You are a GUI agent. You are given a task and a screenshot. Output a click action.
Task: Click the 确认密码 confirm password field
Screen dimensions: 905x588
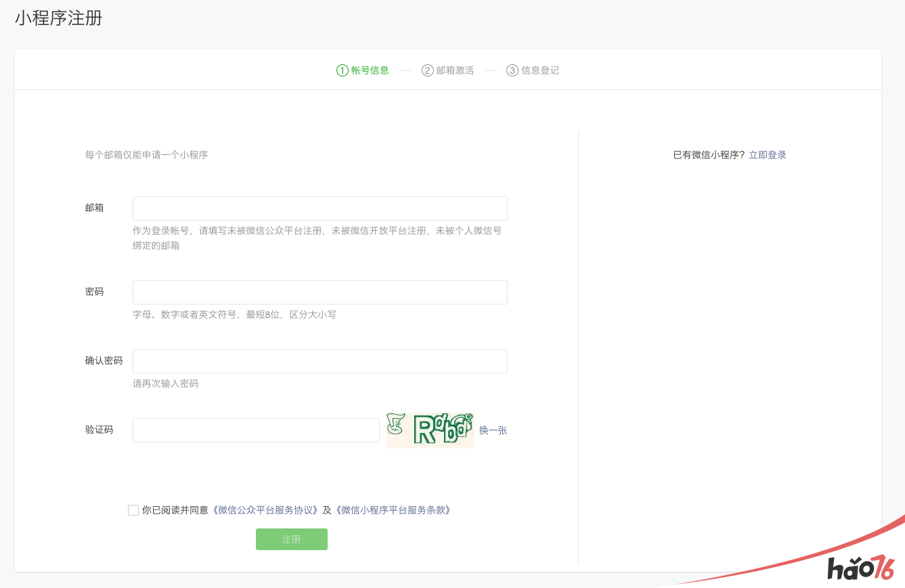(x=320, y=361)
